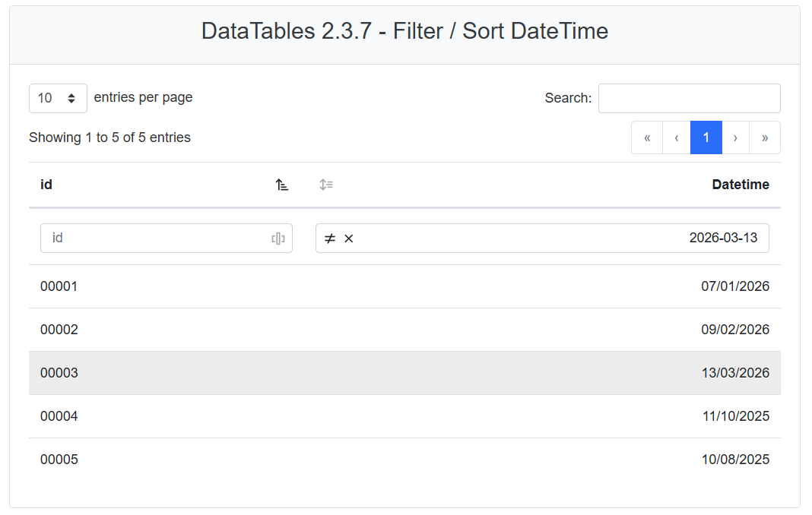The height and width of the screenshot is (515, 812).
Task: Click the sort icon beside Datetime header
Action: (326, 185)
